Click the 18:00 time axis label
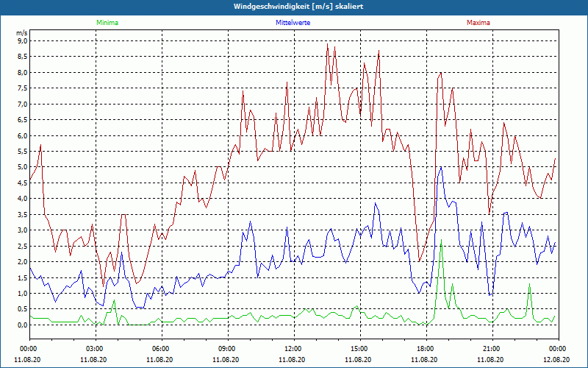The width and height of the screenshot is (588, 368). 427,349
